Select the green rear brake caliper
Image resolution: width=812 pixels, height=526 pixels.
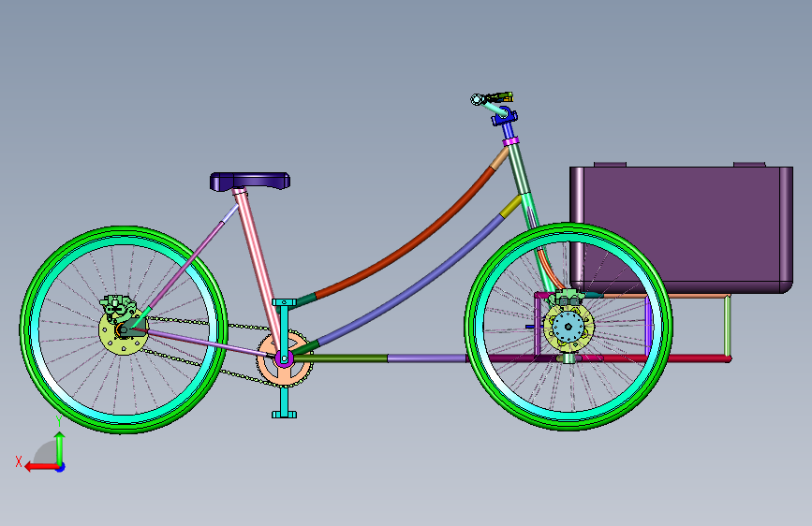[x=116, y=306]
